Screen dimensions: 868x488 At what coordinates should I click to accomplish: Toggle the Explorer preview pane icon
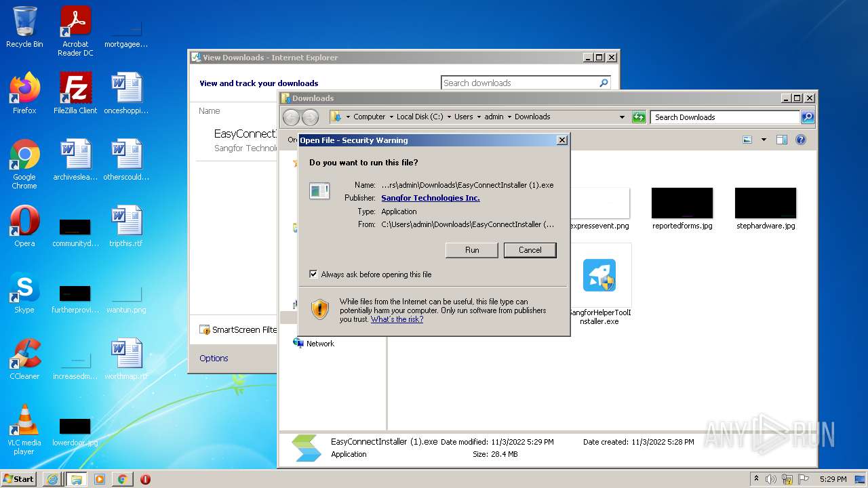pos(781,140)
